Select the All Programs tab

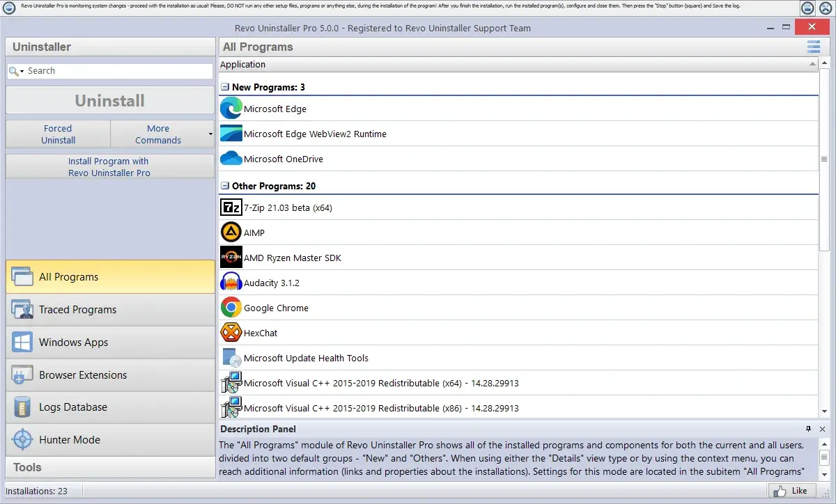109,276
